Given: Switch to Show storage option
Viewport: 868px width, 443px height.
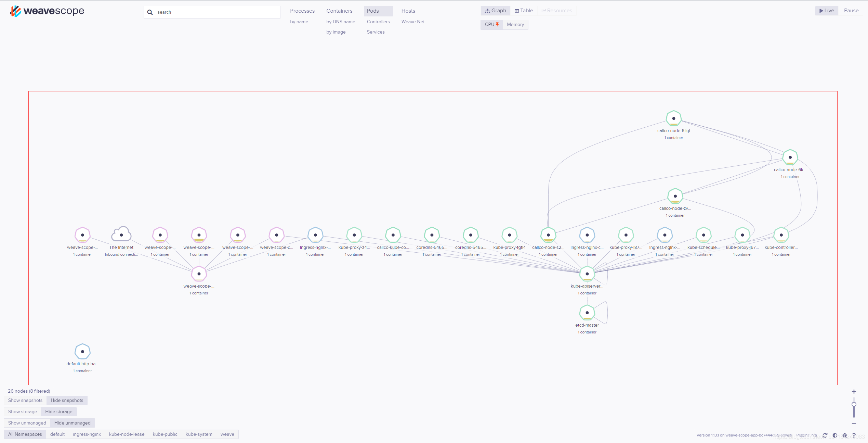Looking at the screenshot, I should tap(23, 412).
